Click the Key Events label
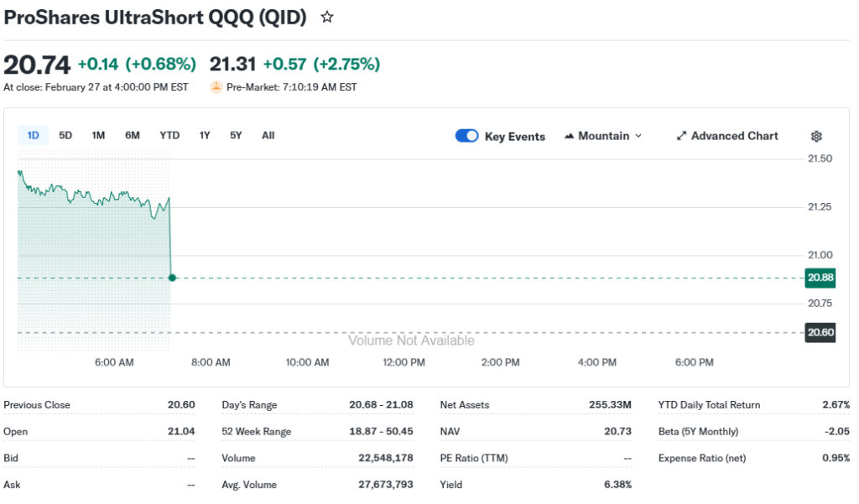Screen dimensions: 859x504 (514, 137)
